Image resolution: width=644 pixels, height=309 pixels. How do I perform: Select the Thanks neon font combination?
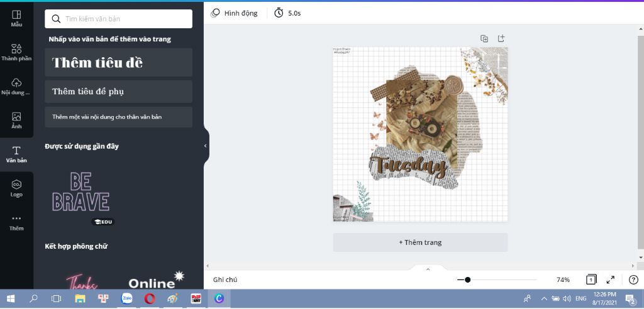click(82, 281)
